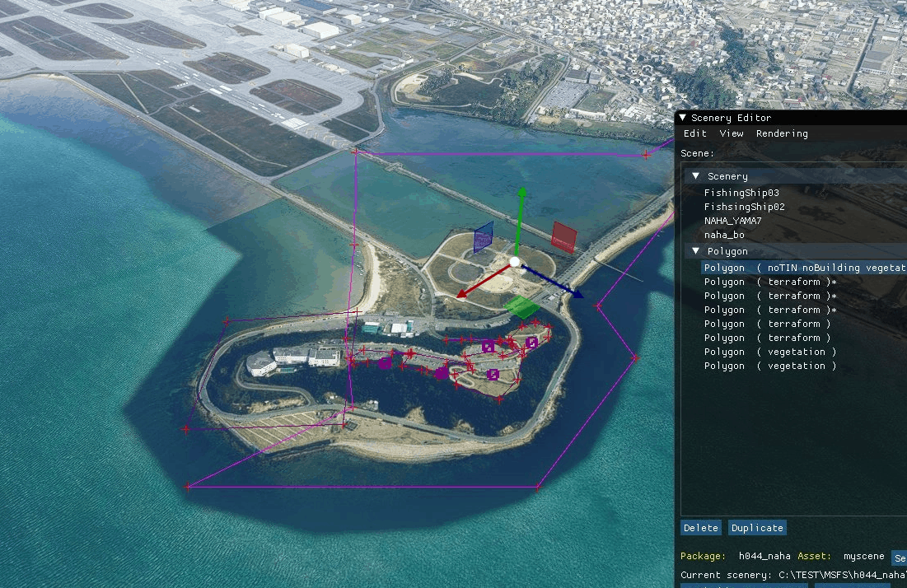This screenshot has width=907, height=588.
Task: Select the polygon vertex at top-left corner
Action: 355,152
